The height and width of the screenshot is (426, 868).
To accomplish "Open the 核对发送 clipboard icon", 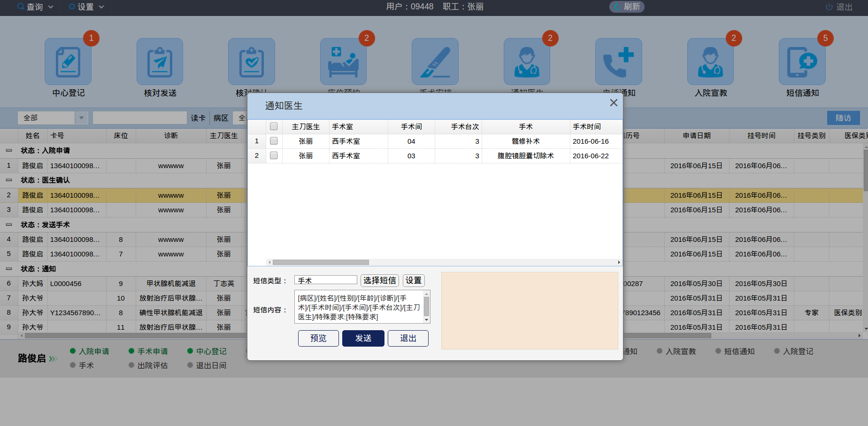I will click(160, 62).
